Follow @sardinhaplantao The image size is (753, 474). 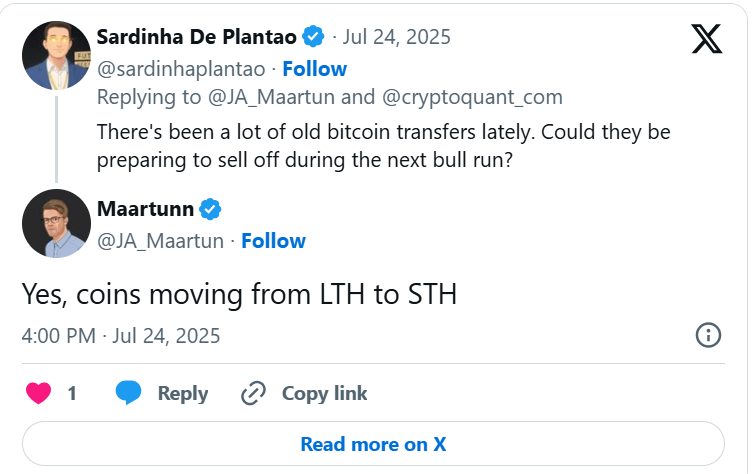[315, 69]
